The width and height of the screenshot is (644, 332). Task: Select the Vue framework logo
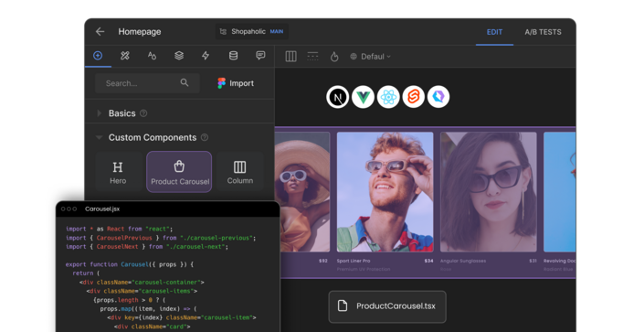tap(363, 97)
